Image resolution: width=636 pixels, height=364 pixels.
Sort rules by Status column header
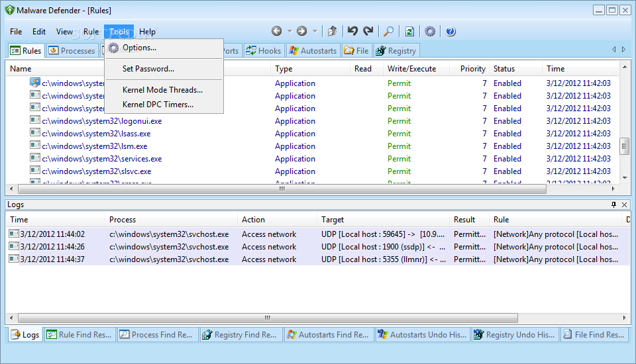coord(515,69)
